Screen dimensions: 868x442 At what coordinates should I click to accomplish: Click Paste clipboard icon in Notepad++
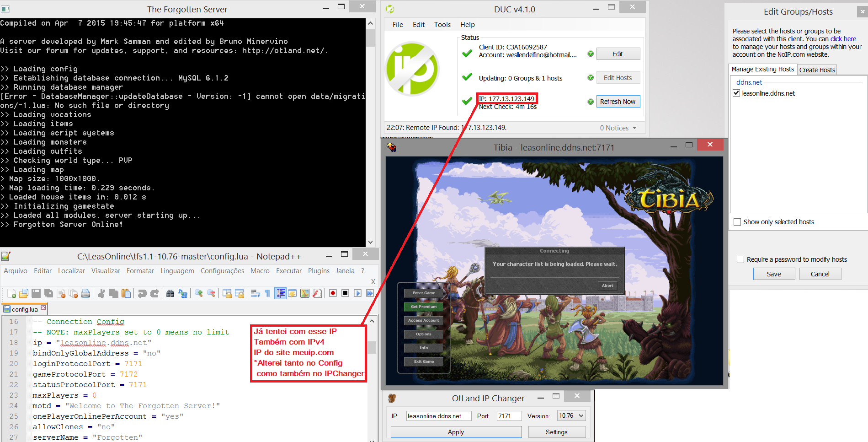[x=126, y=293]
